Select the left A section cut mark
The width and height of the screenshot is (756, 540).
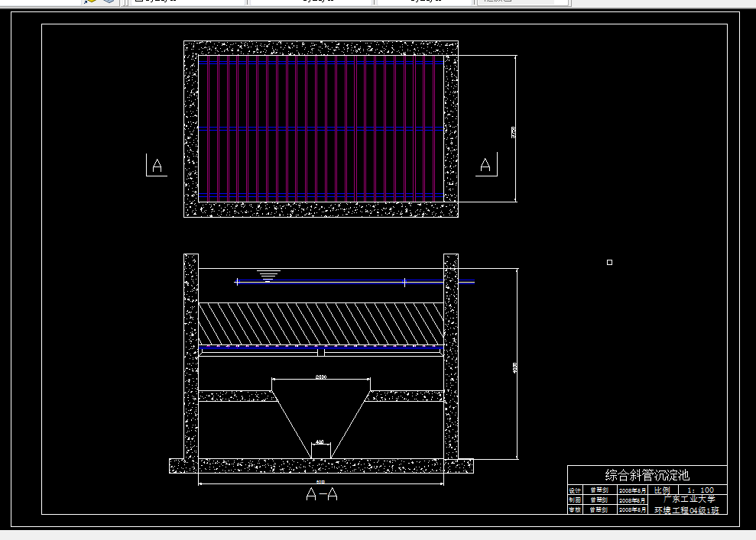click(157, 165)
